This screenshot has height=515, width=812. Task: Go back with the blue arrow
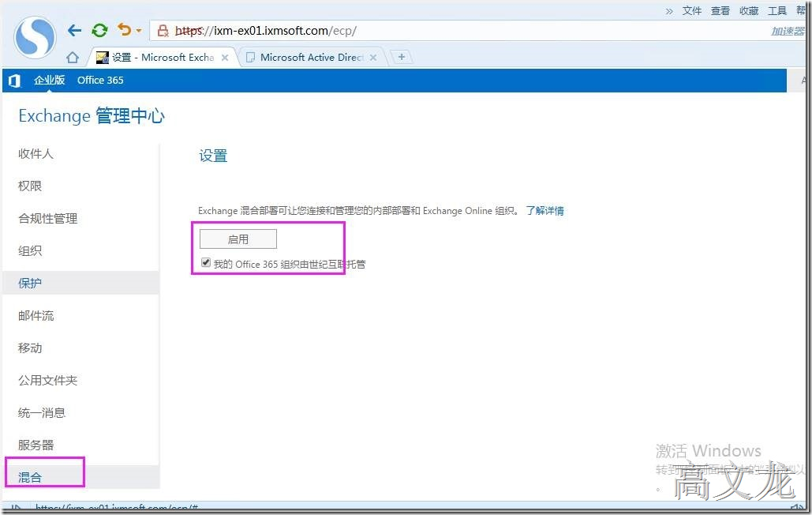[x=74, y=31]
